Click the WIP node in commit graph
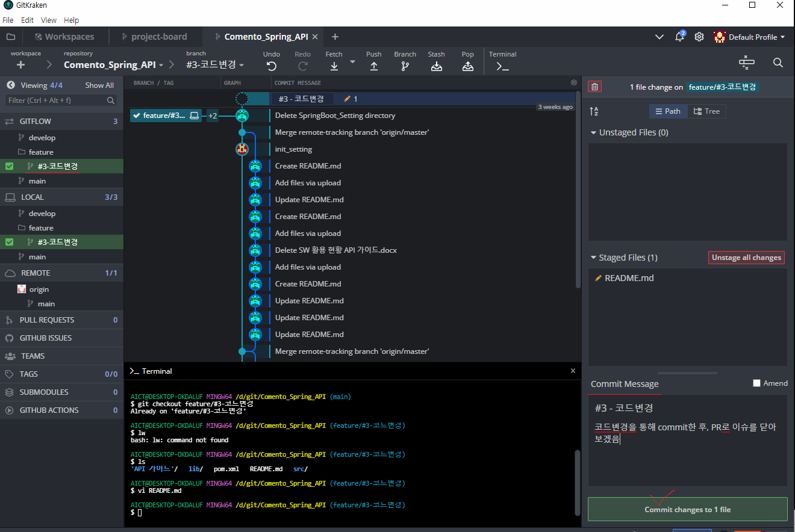The width and height of the screenshot is (795, 532). point(242,99)
